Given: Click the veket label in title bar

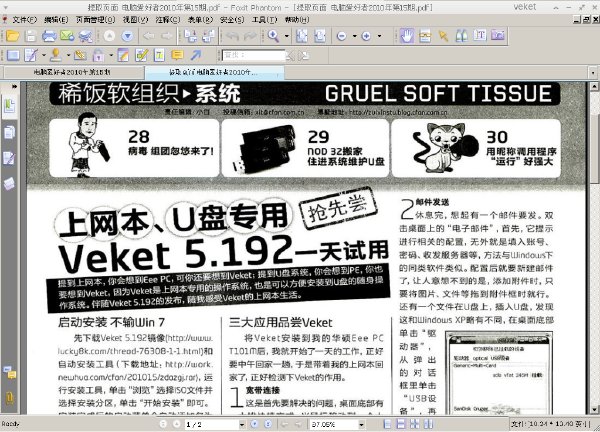Looking at the screenshot, I should [x=525, y=7].
